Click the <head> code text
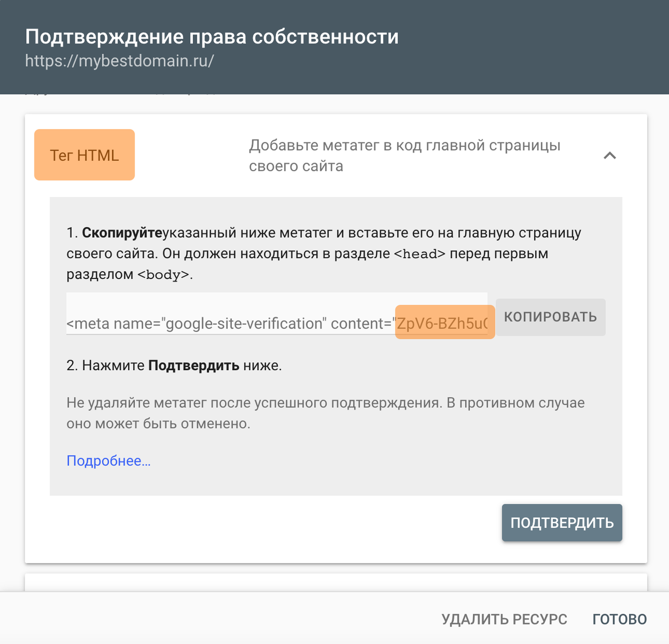669x644 pixels. click(420, 254)
